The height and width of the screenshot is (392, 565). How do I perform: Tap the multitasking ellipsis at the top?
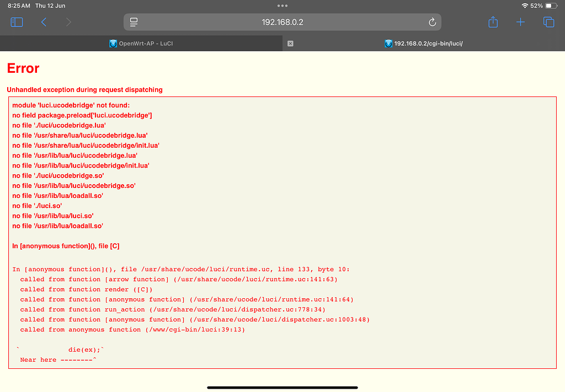point(282,6)
